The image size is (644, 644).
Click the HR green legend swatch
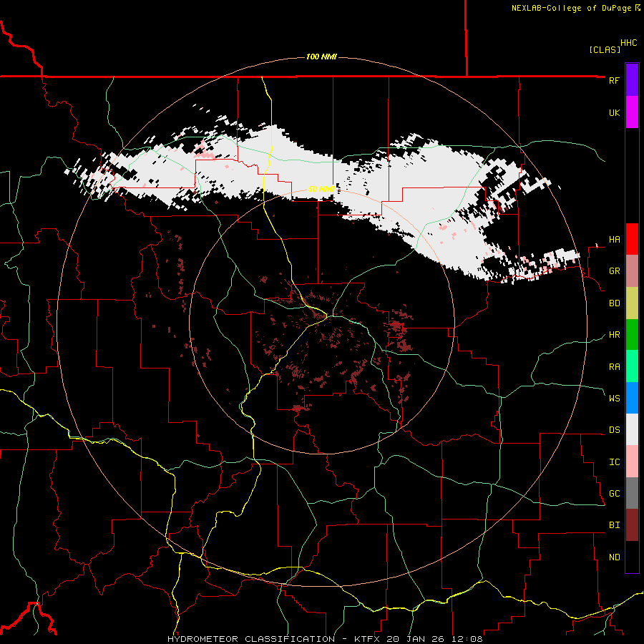[632, 334]
